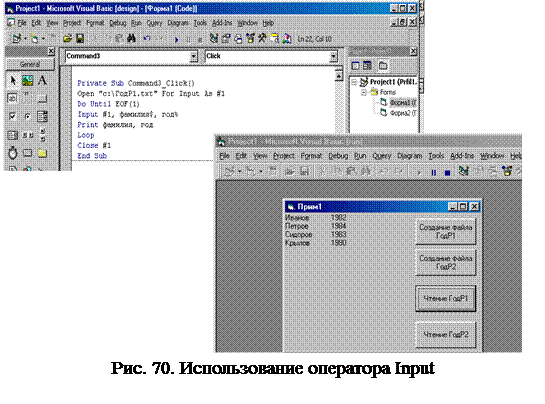
Task: Click the Save Project toolbar icon
Action: (x=80, y=38)
